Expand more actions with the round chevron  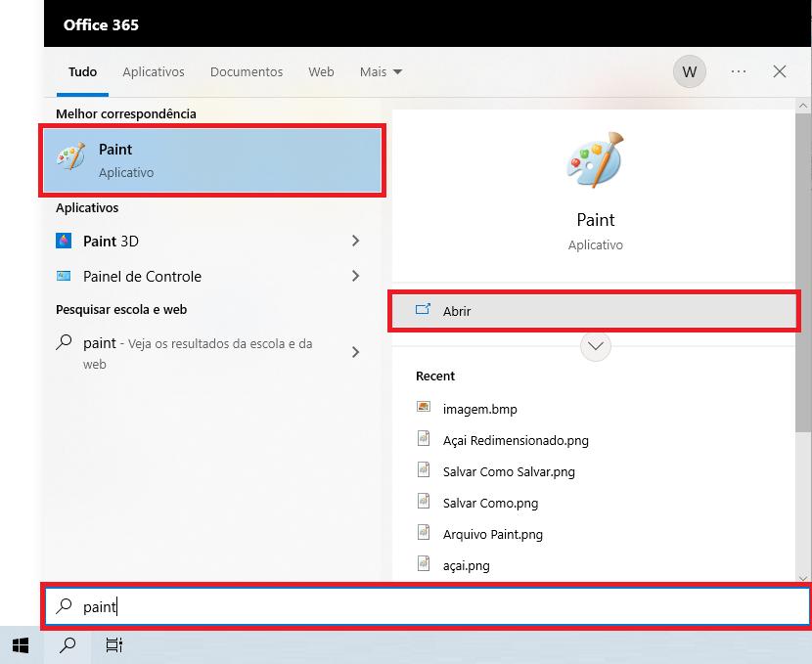[596, 346]
